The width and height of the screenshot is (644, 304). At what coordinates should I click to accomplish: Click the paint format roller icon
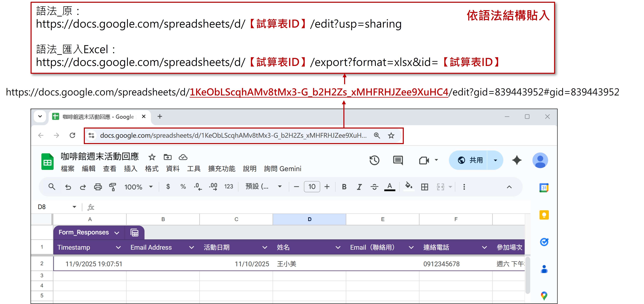113,187
